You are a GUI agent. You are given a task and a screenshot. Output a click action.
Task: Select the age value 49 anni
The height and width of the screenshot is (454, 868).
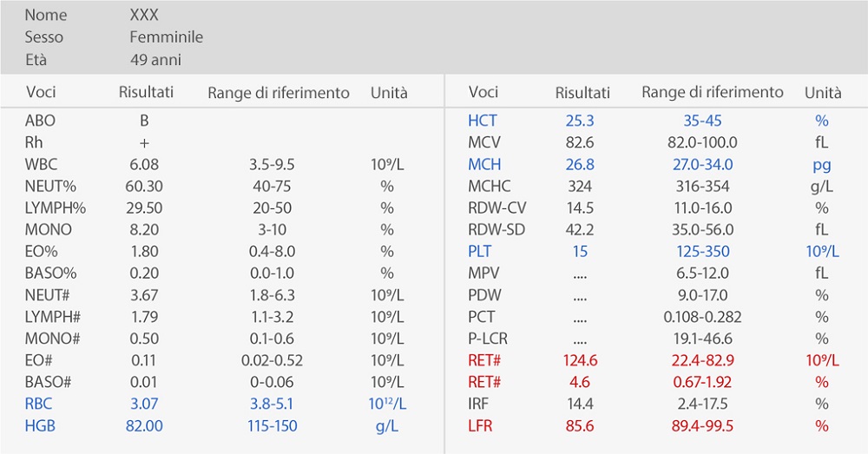[x=155, y=60]
